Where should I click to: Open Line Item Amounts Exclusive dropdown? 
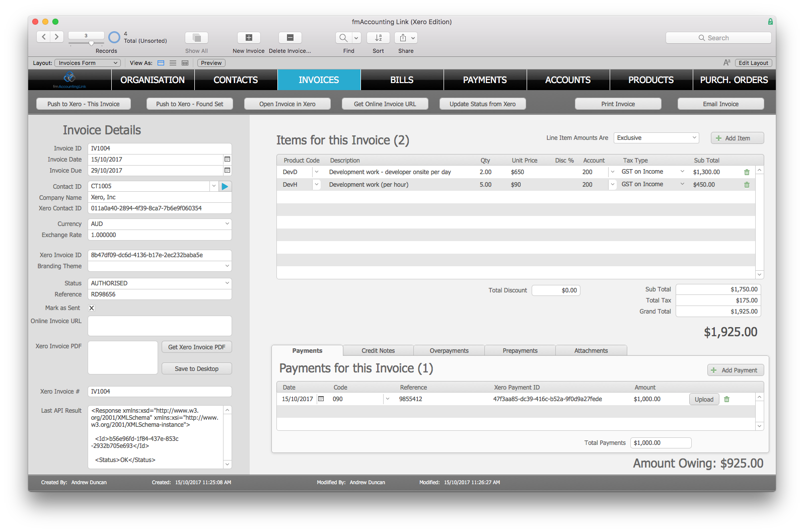click(656, 138)
